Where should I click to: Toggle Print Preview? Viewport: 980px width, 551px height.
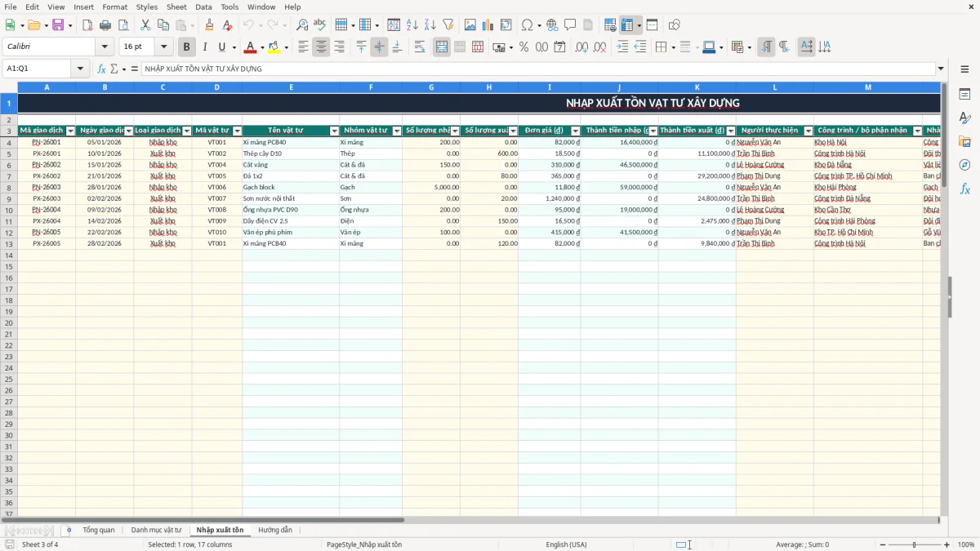click(x=122, y=25)
